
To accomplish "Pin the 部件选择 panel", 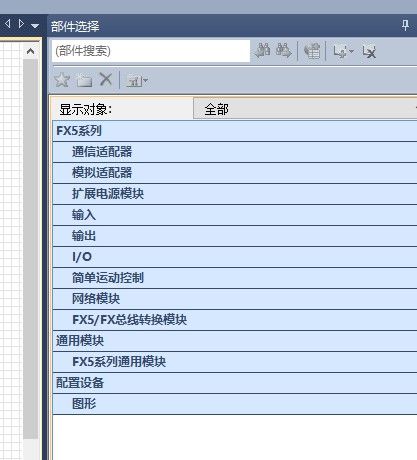I will tap(405, 25).
